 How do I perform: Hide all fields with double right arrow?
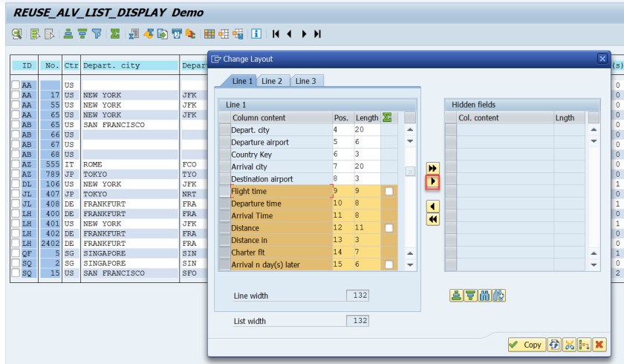point(432,169)
